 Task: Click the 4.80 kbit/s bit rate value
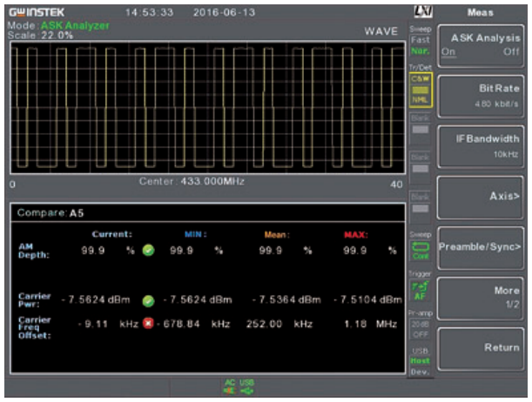496,104
